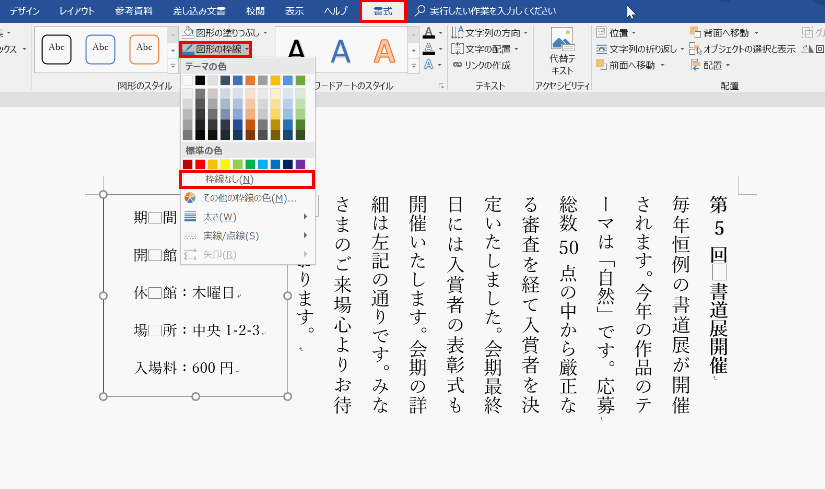
Task: Pick the red standard color swatch
Action: pos(201,164)
